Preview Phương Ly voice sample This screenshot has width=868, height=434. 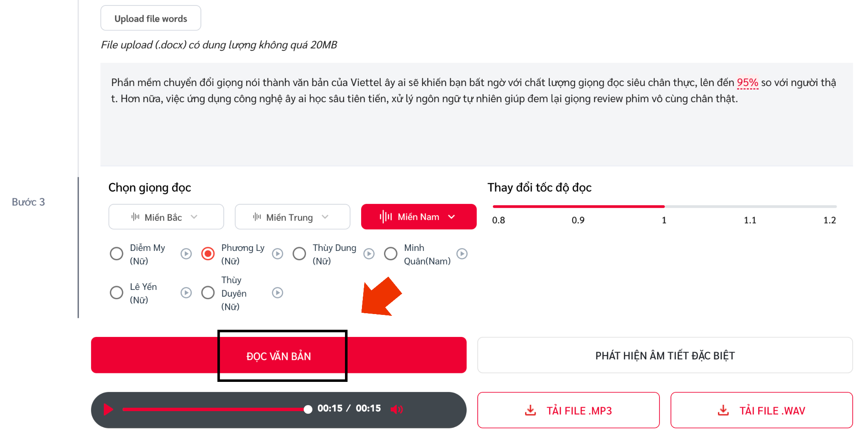(x=278, y=254)
